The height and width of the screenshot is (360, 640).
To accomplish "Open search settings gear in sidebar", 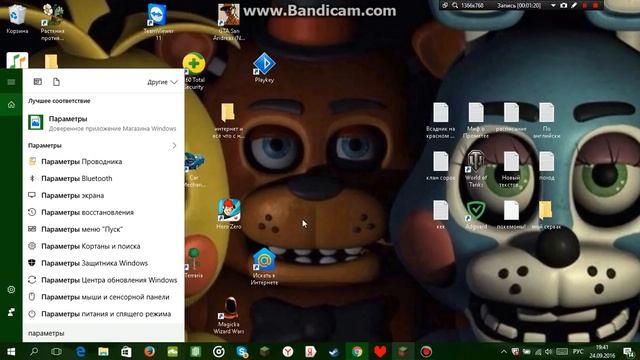I will pos(11,289).
